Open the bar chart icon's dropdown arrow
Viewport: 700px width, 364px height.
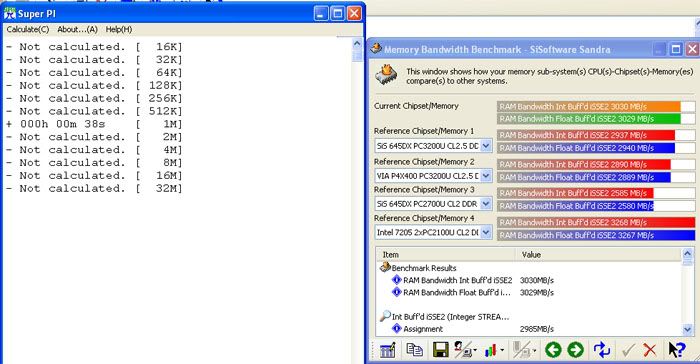[x=502, y=351]
